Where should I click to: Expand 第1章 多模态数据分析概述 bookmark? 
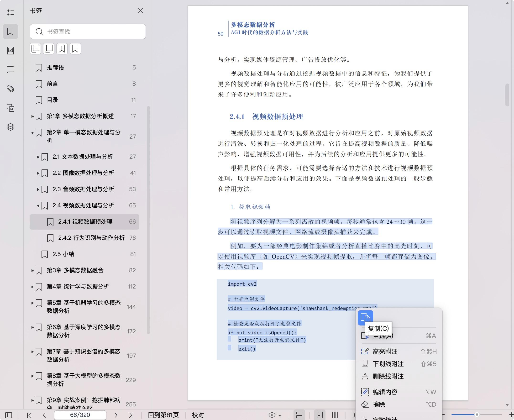(x=32, y=117)
